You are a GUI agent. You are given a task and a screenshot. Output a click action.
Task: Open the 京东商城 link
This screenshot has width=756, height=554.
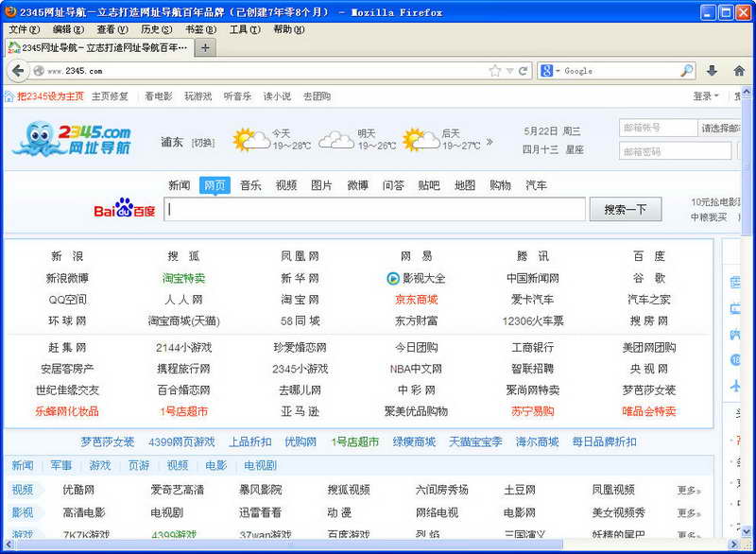coord(417,300)
